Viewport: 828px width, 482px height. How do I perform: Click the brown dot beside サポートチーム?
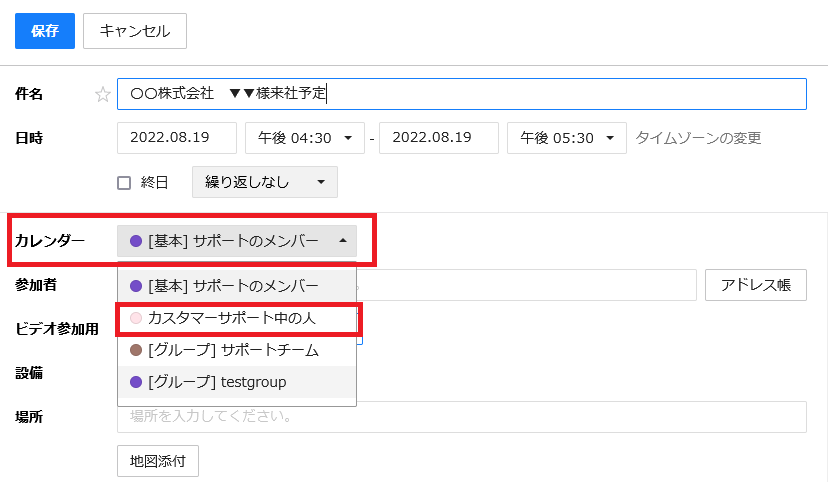136,350
